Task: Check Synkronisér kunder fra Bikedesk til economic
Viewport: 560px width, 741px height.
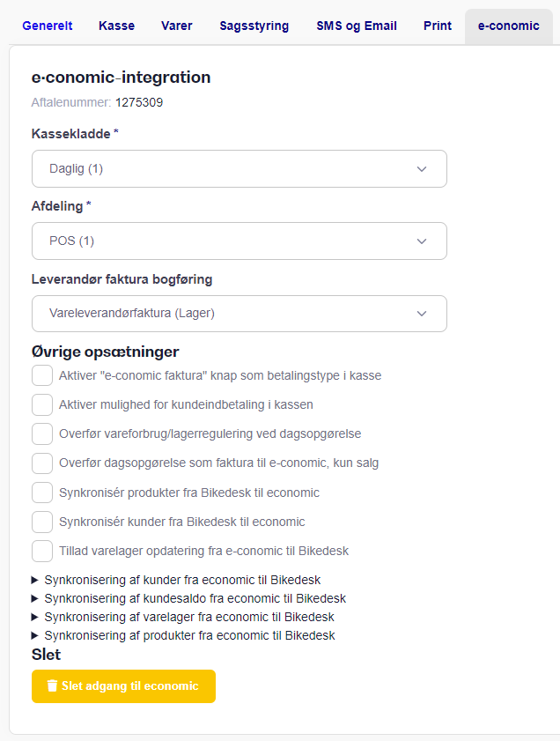Action: click(42, 522)
